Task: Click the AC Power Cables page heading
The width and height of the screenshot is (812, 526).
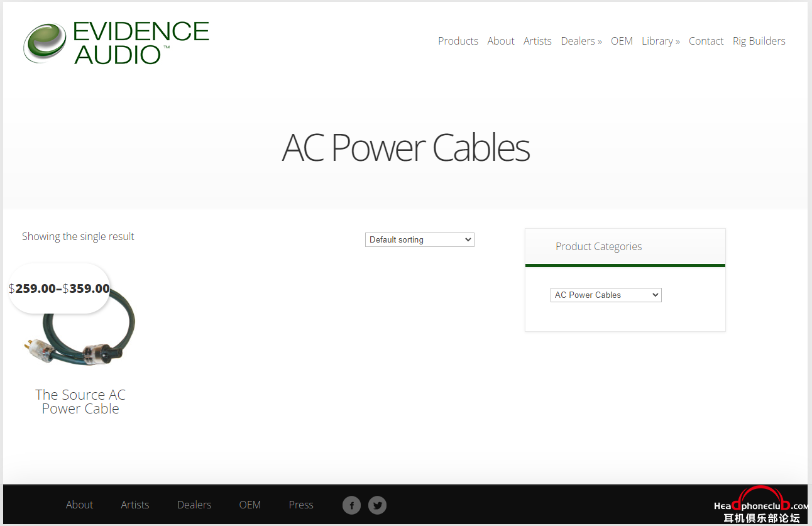Action: (x=406, y=148)
